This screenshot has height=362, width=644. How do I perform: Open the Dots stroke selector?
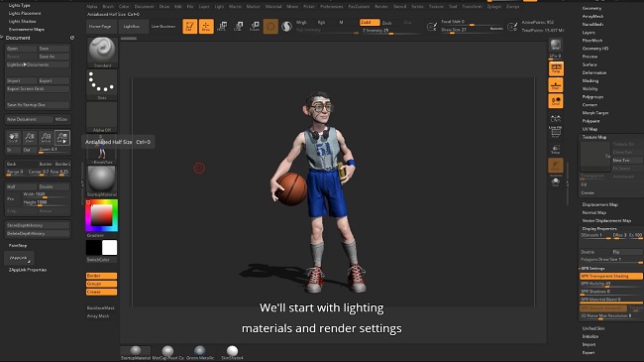[x=102, y=84]
